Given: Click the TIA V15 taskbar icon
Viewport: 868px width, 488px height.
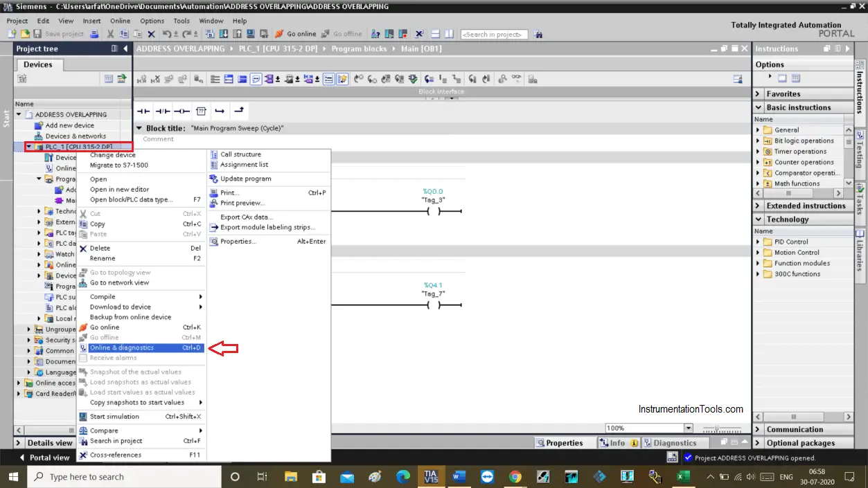Looking at the screenshot, I should coord(431,476).
